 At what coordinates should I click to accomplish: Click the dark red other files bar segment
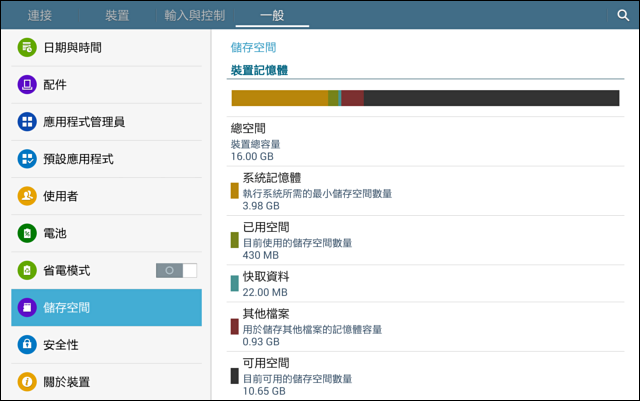[352, 98]
